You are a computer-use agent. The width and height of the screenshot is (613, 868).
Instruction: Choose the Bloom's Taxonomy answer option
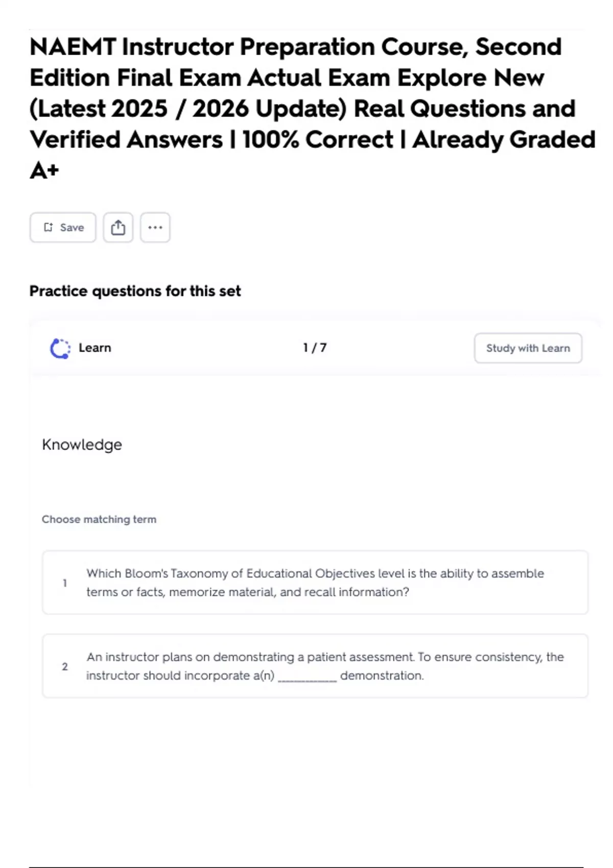pyautogui.click(x=315, y=583)
